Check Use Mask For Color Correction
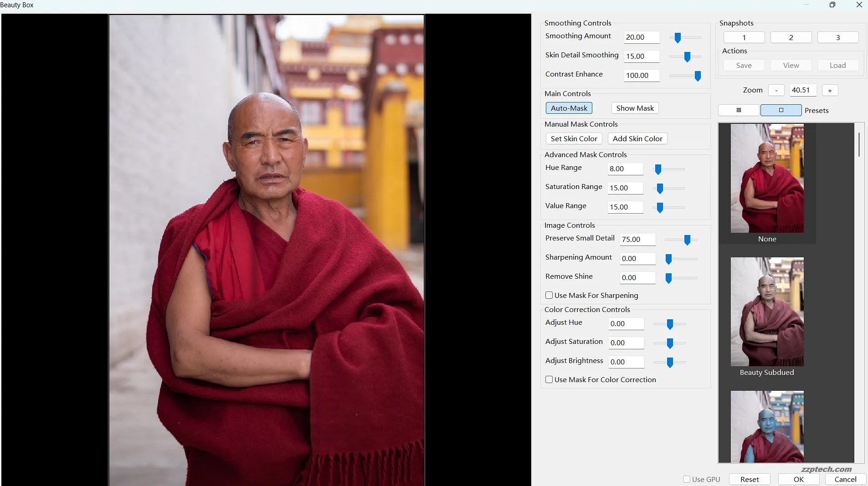 pos(549,380)
